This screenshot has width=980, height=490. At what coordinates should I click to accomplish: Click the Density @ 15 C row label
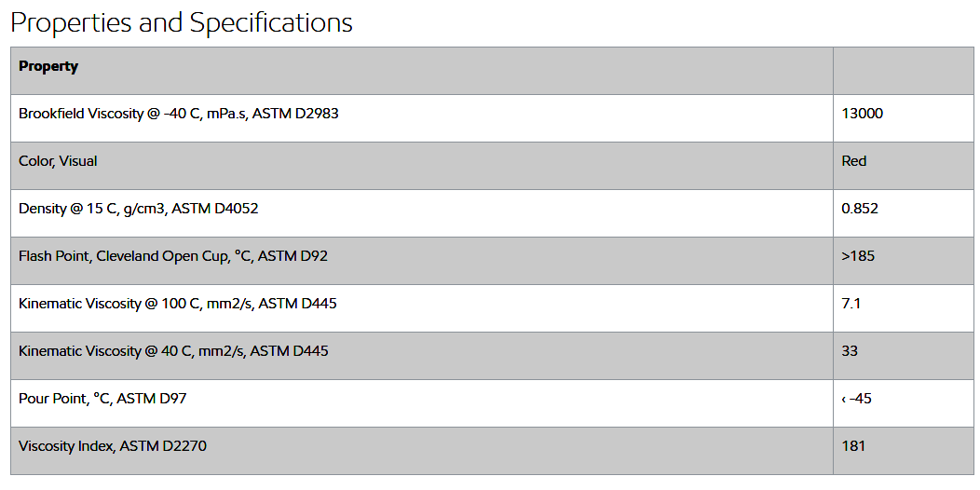(138, 209)
